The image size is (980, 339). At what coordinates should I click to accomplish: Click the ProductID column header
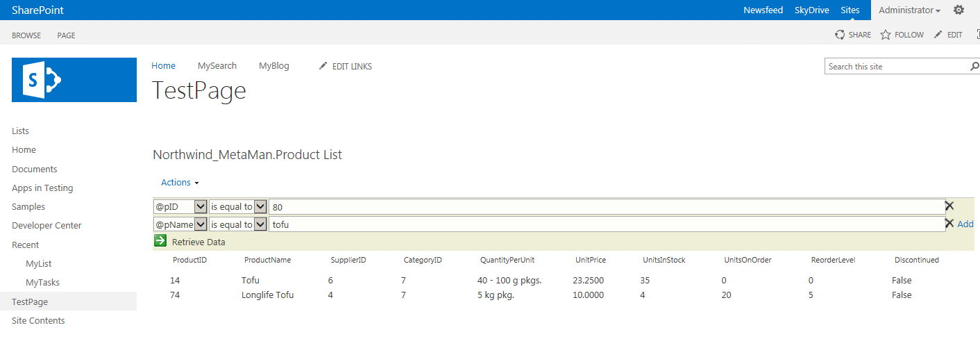pyautogui.click(x=189, y=260)
